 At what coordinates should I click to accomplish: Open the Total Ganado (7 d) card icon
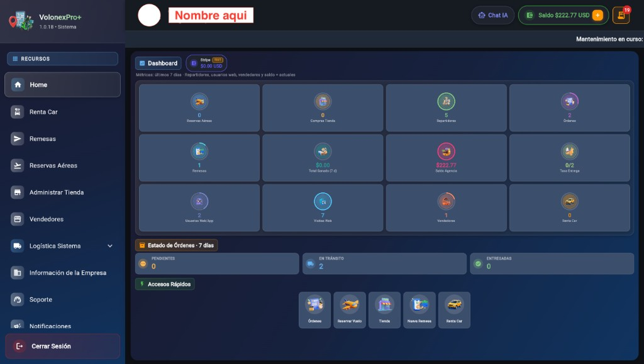pyautogui.click(x=323, y=152)
